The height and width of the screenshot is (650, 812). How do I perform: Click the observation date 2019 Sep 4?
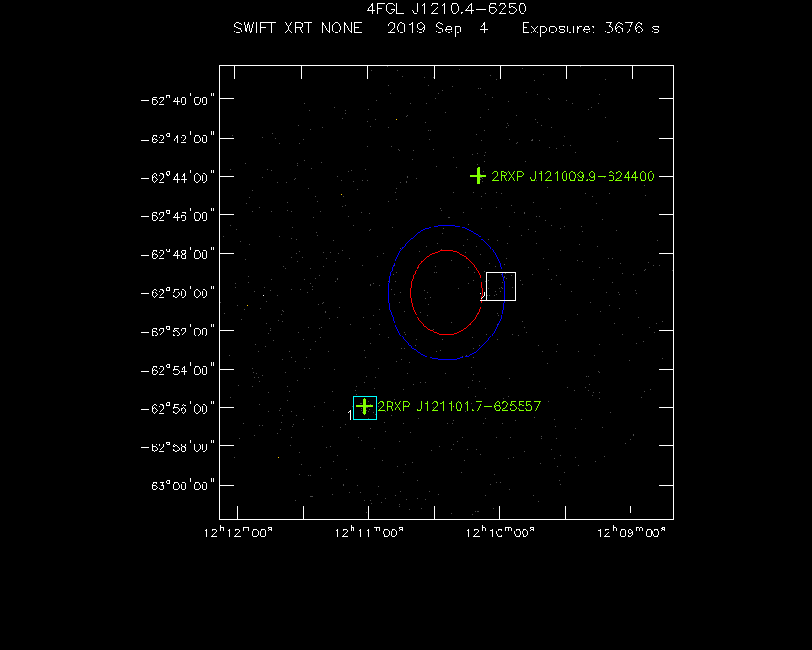tap(438, 28)
